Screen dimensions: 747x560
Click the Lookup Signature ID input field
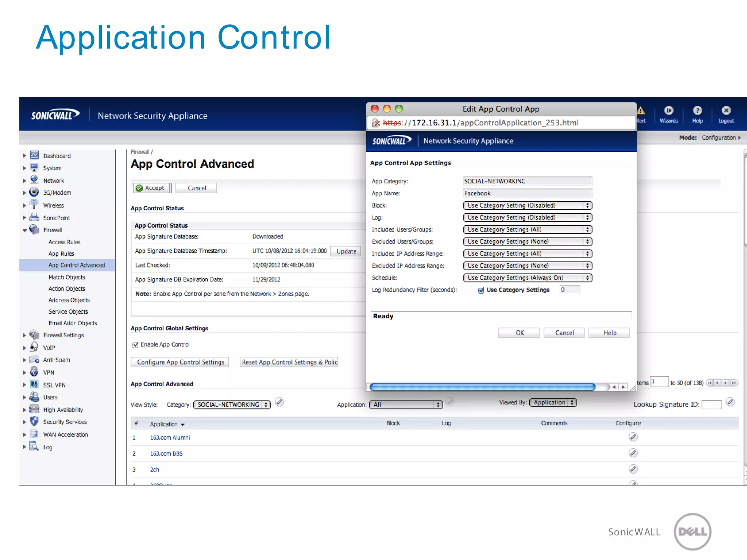tap(712, 405)
